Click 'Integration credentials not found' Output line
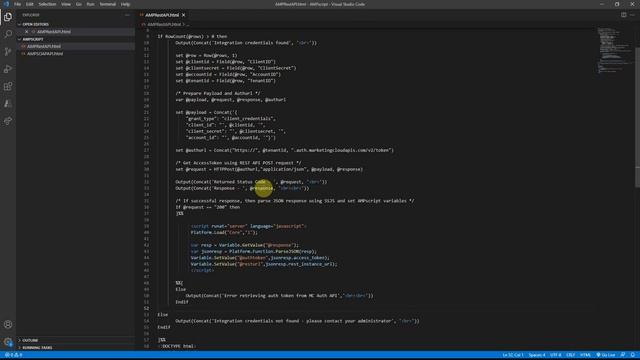The image size is (640, 360). tap(298, 321)
